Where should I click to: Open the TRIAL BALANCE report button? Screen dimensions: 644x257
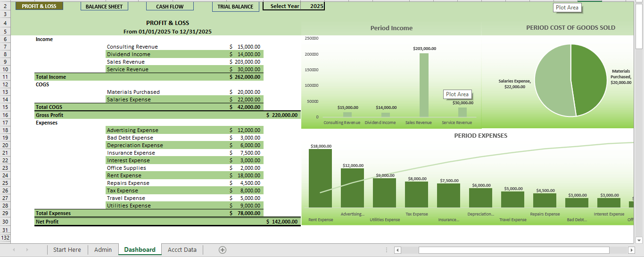pos(235,7)
